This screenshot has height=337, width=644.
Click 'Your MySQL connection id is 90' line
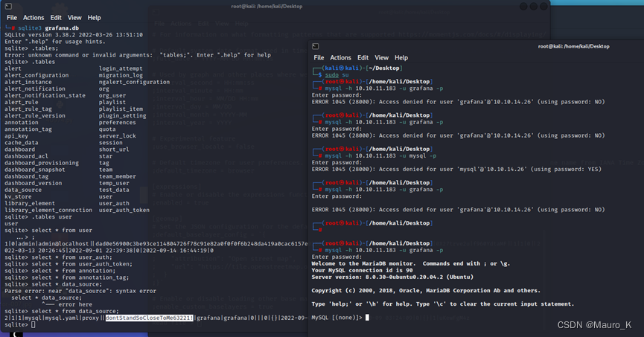(363, 271)
